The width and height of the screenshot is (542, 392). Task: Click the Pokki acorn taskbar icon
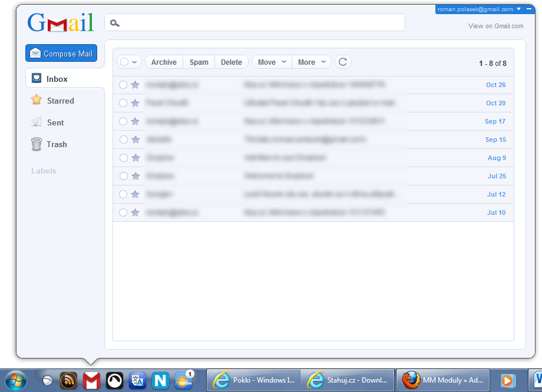(47, 381)
